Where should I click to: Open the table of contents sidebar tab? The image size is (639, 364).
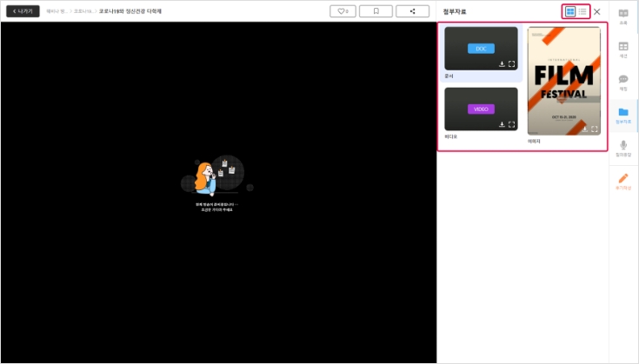coord(623,17)
